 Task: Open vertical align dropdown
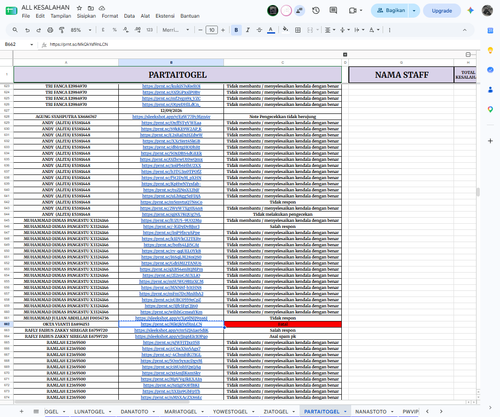[344, 30]
